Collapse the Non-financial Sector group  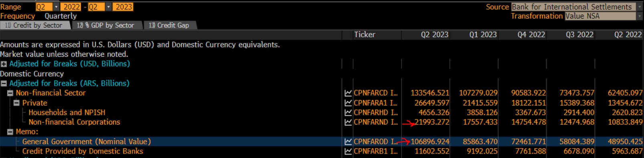click(x=10, y=93)
